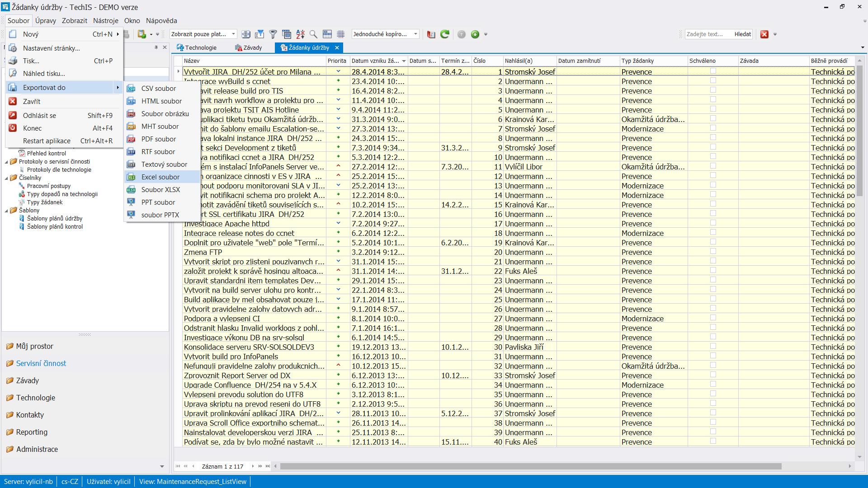
Task: Choose HTML soubor export icon
Action: [131, 101]
